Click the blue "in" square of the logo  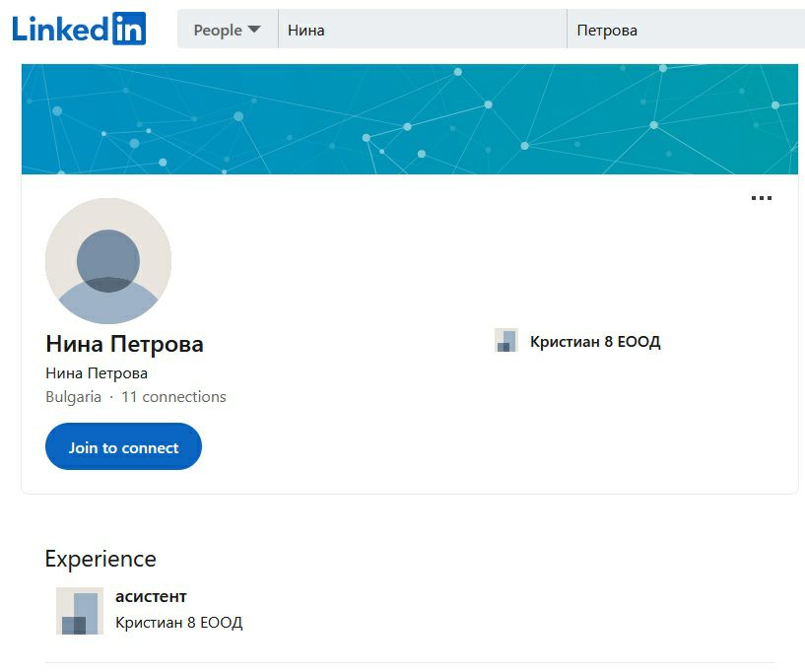tap(129, 29)
